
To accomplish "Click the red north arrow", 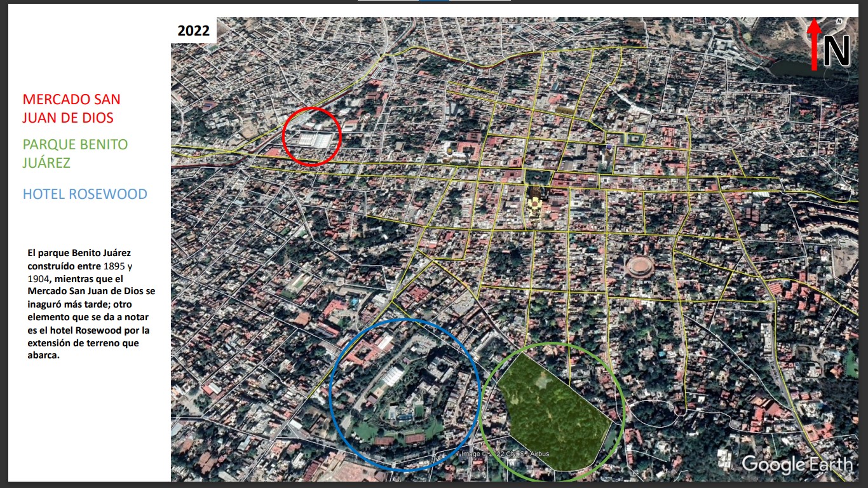I will click(814, 44).
